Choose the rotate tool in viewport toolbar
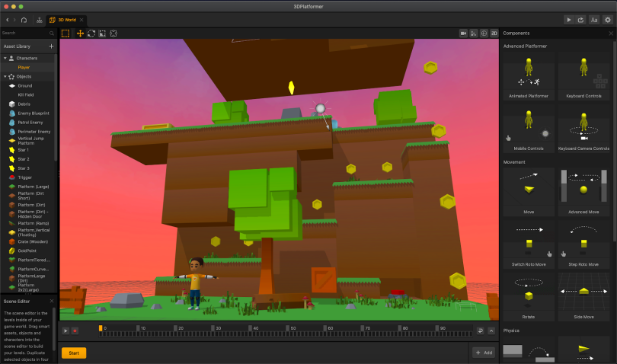This screenshot has height=364, width=617. click(91, 34)
